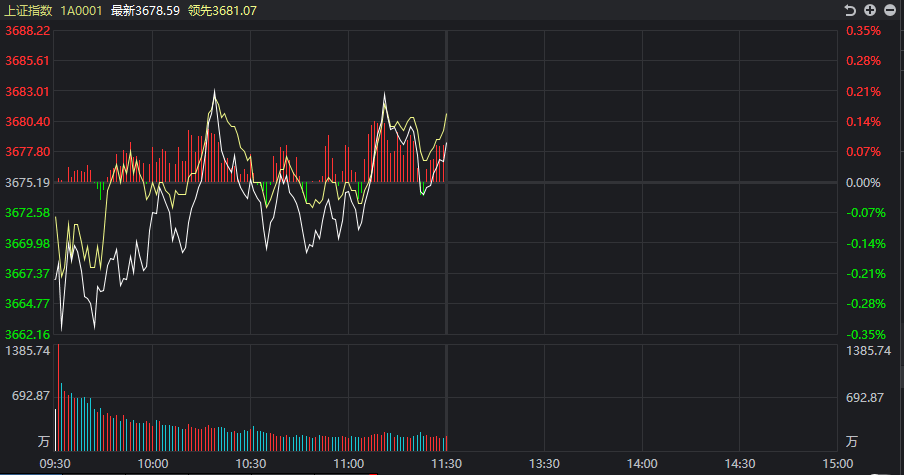
Task: Click the 3688.22 top price label
Action: 28,31
